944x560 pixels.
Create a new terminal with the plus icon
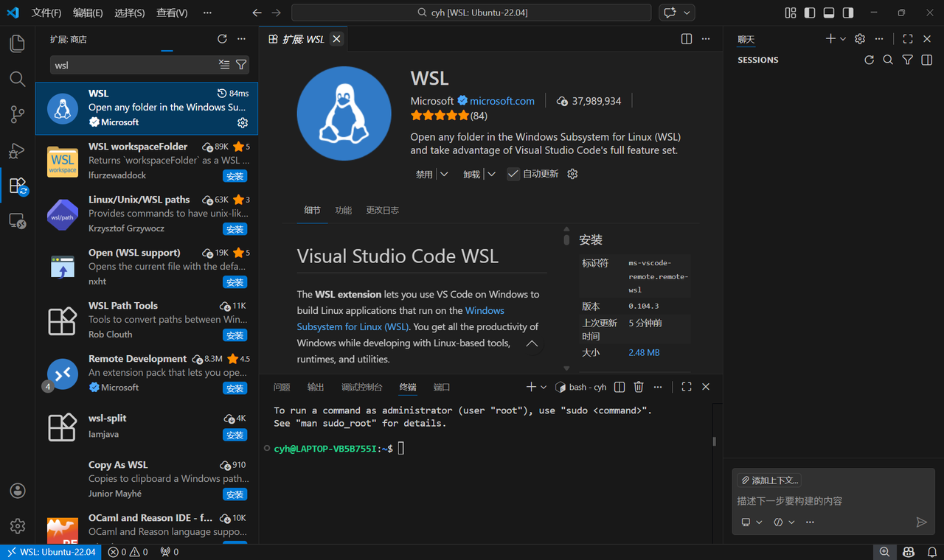(x=531, y=387)
